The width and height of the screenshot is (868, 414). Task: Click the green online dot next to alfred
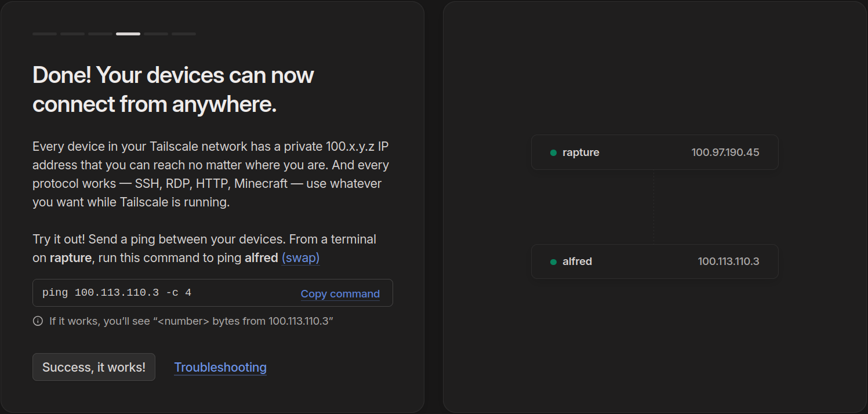point(553,262)
